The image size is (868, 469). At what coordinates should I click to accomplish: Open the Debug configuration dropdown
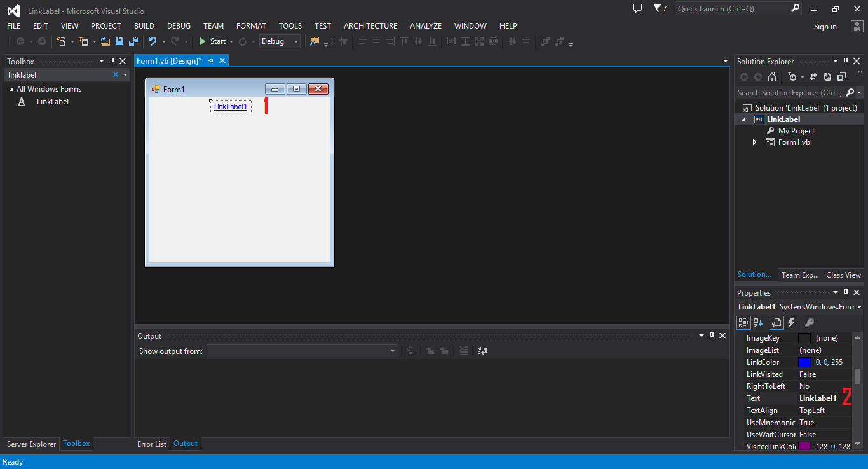pyautogui.click(x=296, y=41)
